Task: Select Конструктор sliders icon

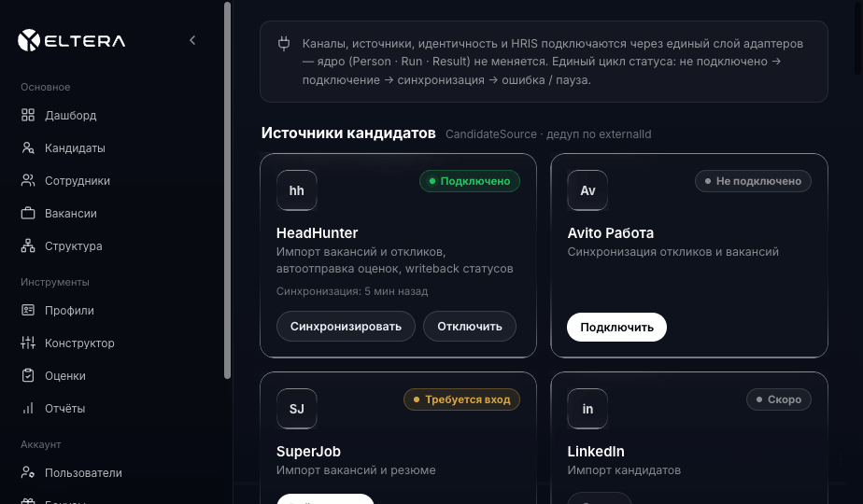Action: click(28, 343)
